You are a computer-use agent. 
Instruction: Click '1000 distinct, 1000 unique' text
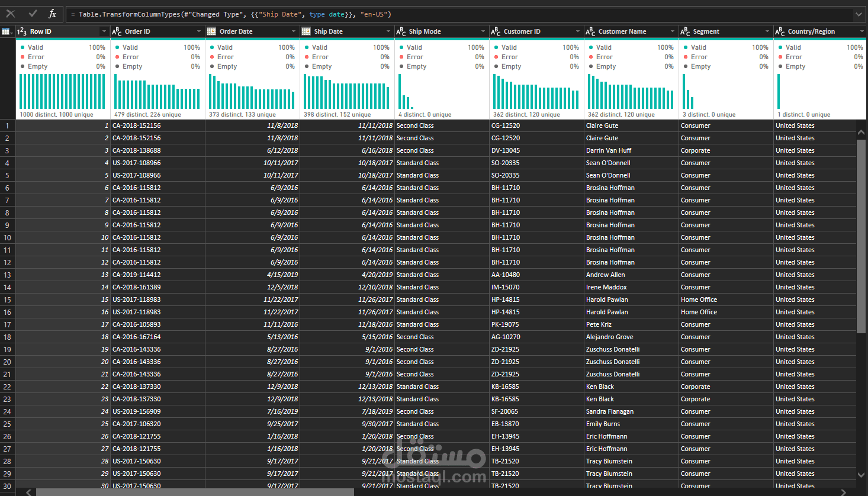coord(56,115)
